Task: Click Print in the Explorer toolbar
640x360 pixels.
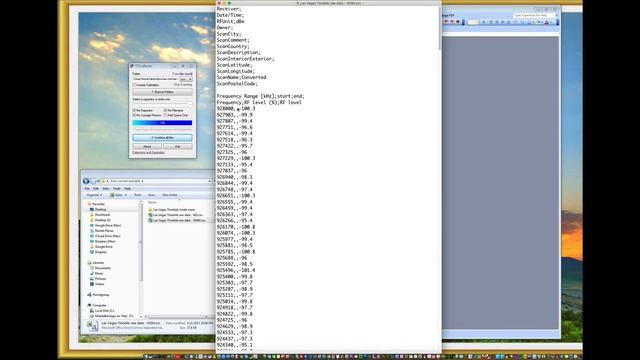Action: click(138, 195)
